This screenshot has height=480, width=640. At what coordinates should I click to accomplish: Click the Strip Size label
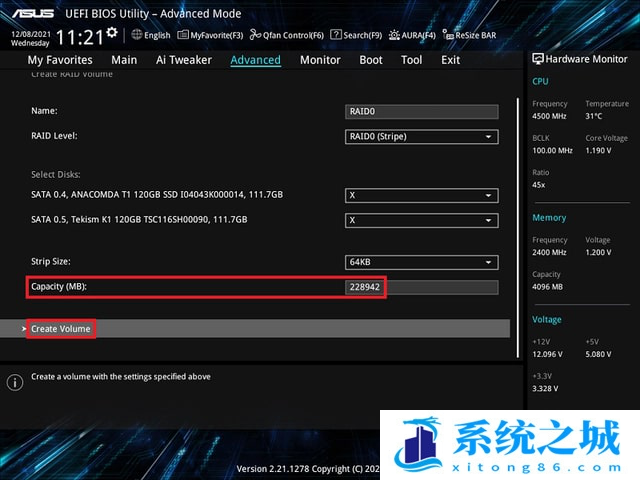(51, 262)
